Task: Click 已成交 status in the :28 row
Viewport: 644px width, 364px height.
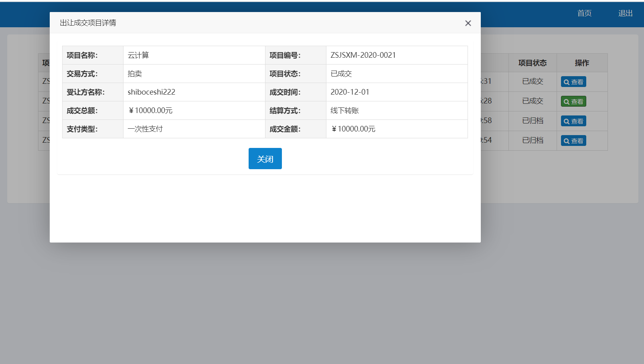Action: pos(533,101)
